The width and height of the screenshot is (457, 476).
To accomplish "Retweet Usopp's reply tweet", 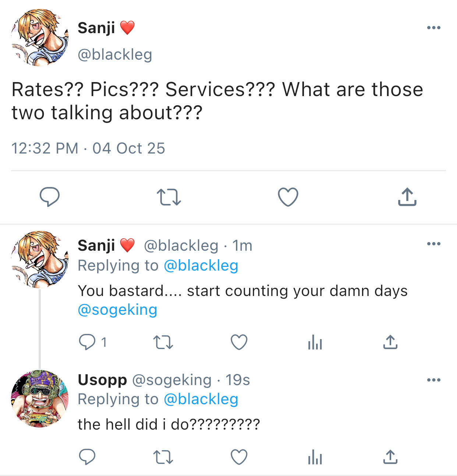I will 163,458.
